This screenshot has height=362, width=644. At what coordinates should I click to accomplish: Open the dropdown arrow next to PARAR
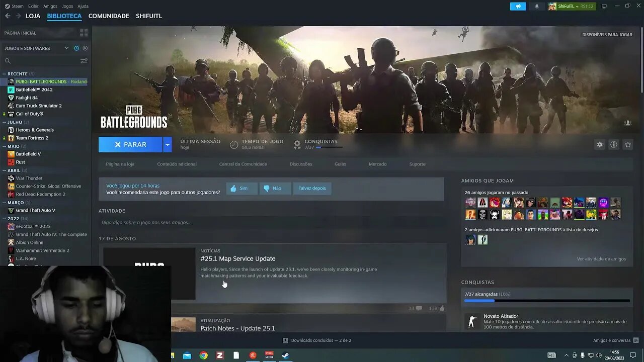coord(168,144)
